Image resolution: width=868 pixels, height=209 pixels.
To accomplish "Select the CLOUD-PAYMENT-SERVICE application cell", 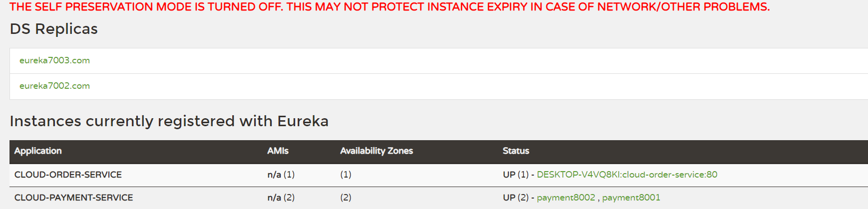I will [73, 198].
